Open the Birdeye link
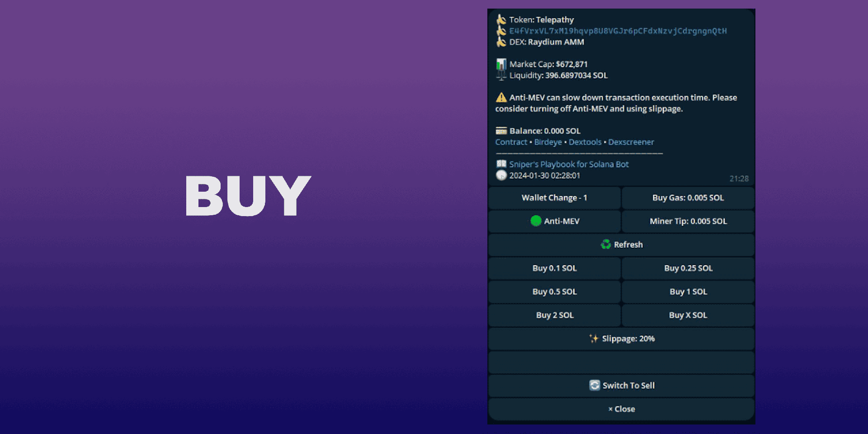868x434 pixels. tap(548, 142)
